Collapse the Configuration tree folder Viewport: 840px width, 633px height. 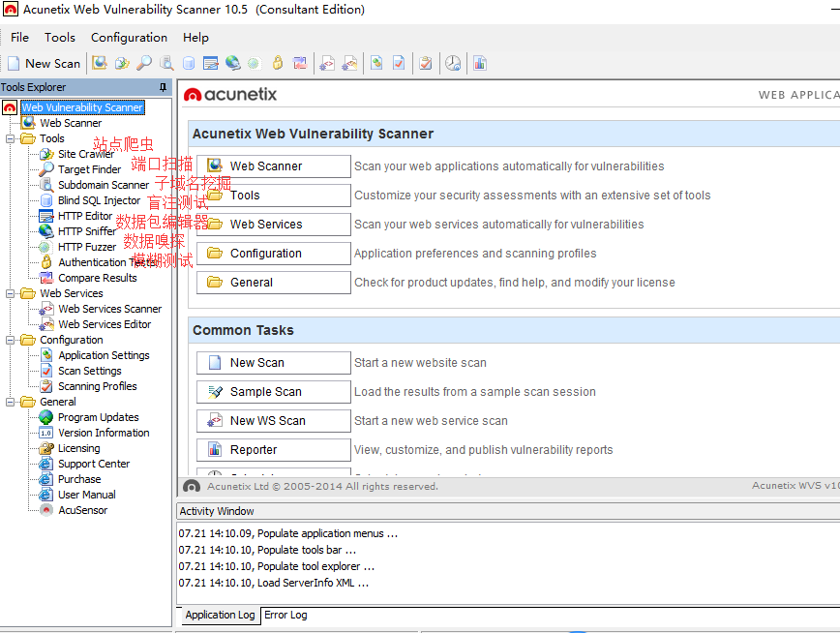tap(10, 341)
